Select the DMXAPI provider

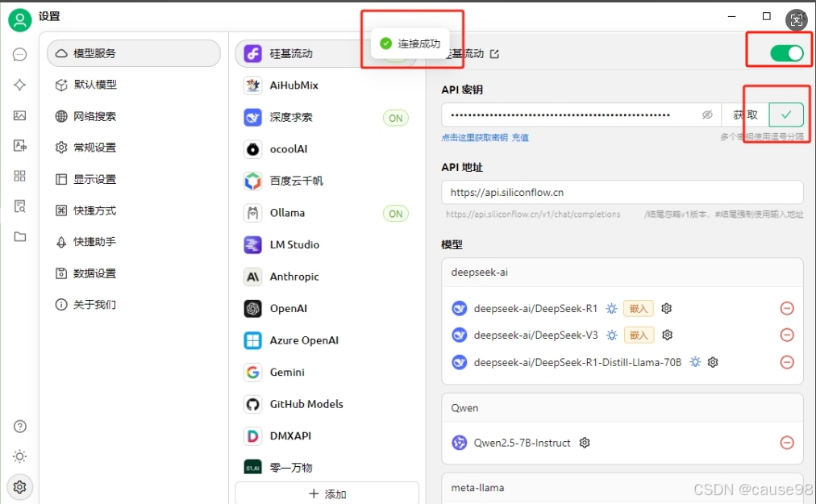click(326, 435)
